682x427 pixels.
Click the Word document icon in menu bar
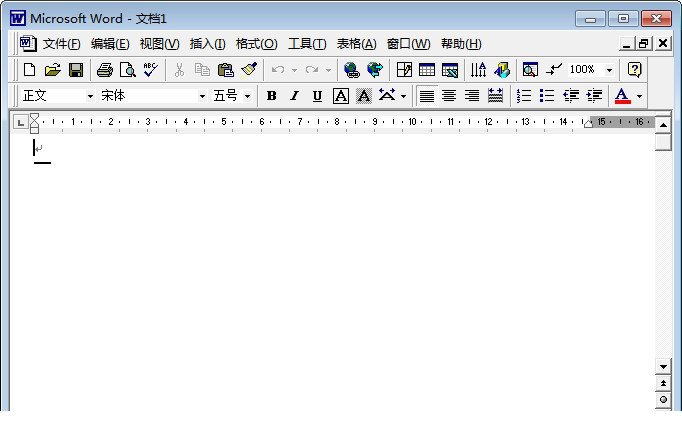click(28, 43)
